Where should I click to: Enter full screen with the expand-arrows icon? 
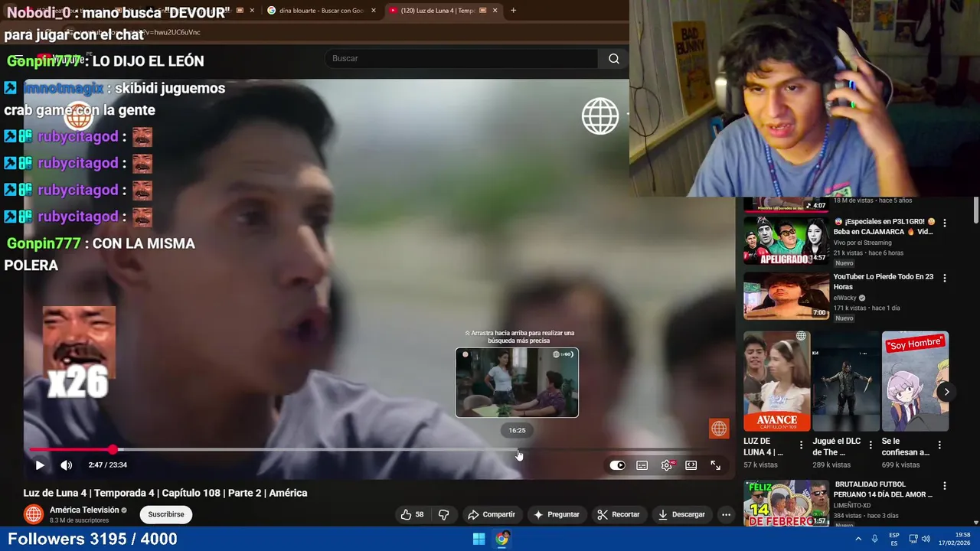pyautogui.click(x=715, y=465)
